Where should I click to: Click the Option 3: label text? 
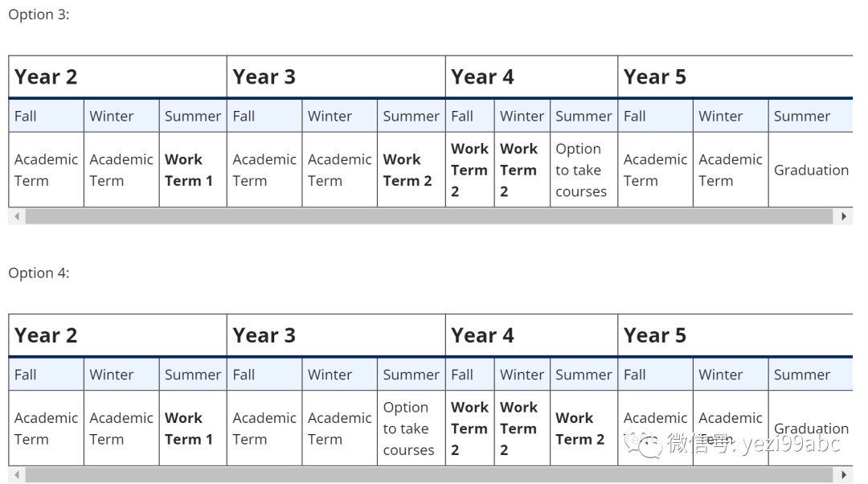39,14
